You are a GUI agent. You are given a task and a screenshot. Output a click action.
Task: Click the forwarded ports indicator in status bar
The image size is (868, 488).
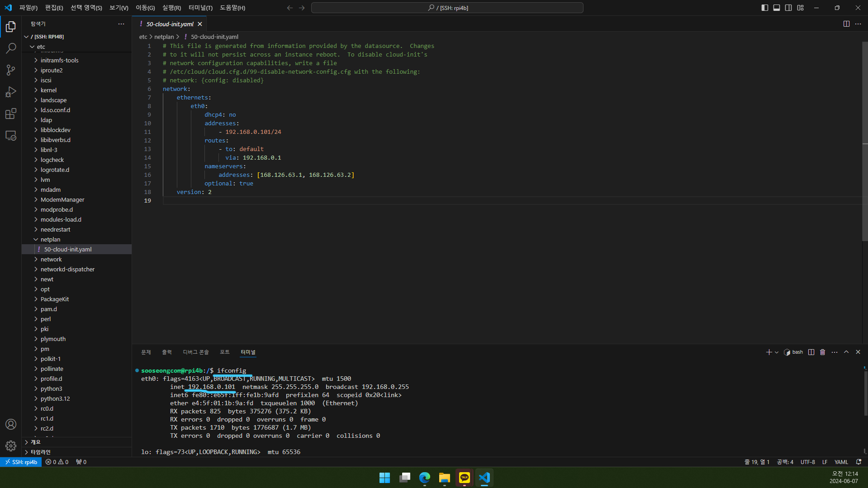click(81, 462)
